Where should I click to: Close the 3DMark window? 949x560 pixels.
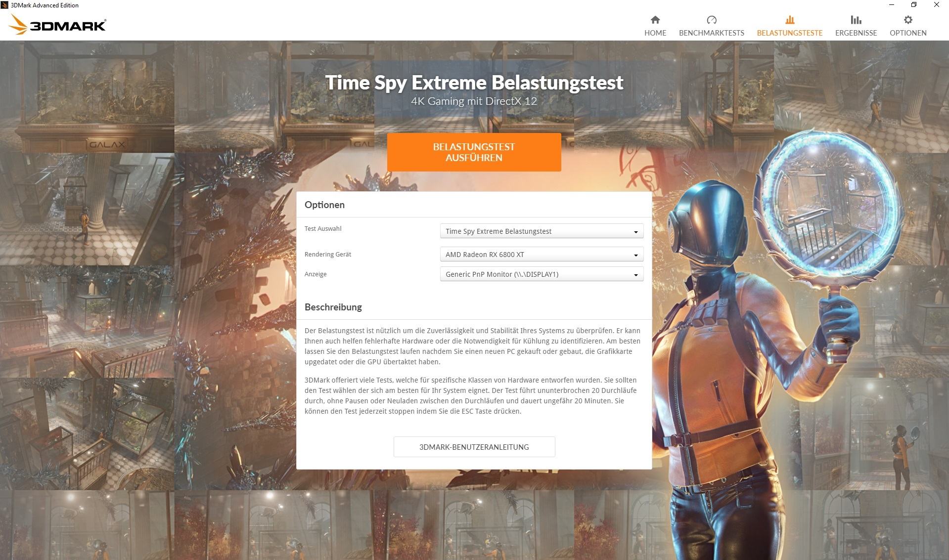click(x=937, y=5)
